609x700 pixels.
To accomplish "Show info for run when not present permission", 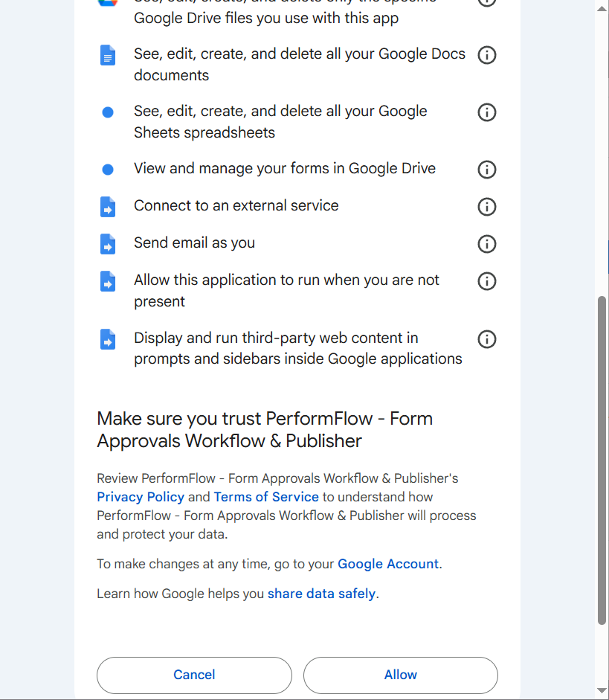I will 486,281.
